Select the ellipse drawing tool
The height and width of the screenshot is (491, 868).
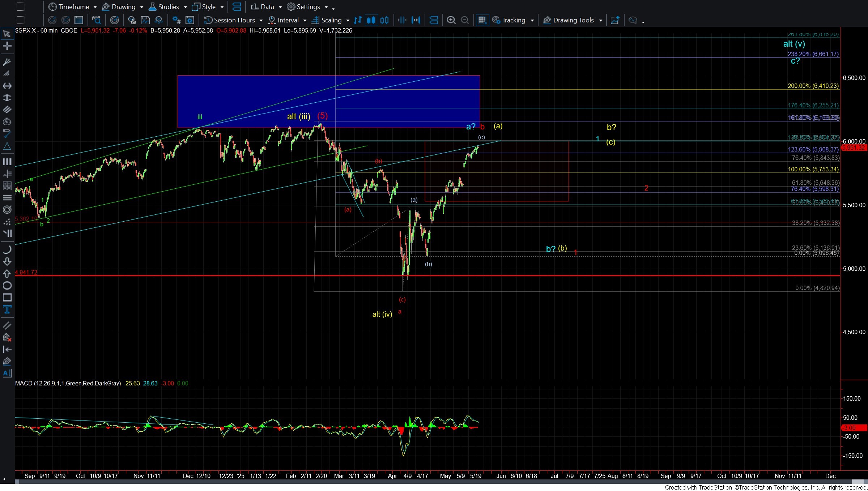(7, 286)
